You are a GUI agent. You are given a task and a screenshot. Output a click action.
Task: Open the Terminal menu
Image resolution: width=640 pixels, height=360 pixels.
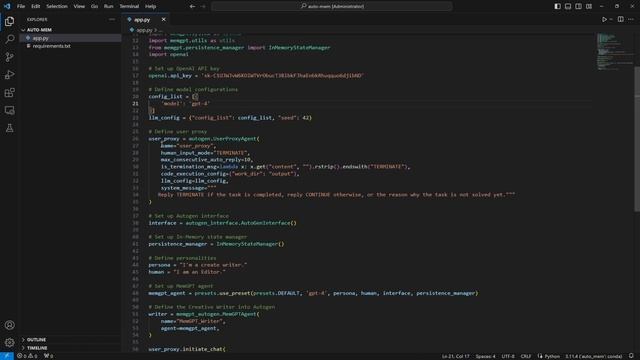pos(129,7)
